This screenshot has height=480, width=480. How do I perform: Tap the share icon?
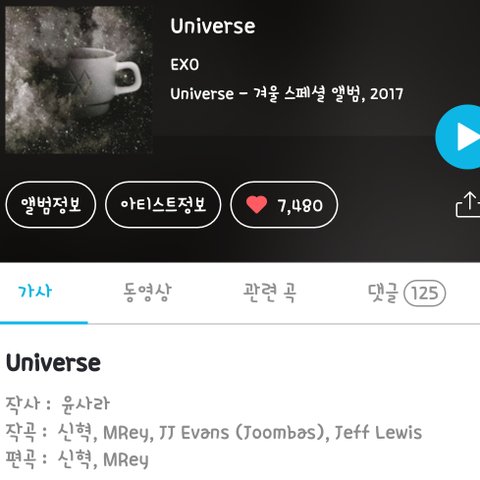click(468, 205)
